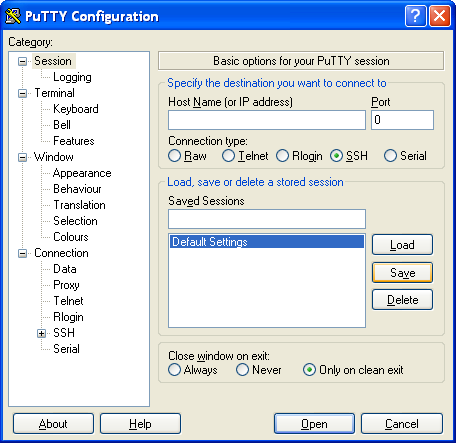Collapse the Terminal tree node
The height and width of the screenshot is (443, 456).
pos(22,93)
